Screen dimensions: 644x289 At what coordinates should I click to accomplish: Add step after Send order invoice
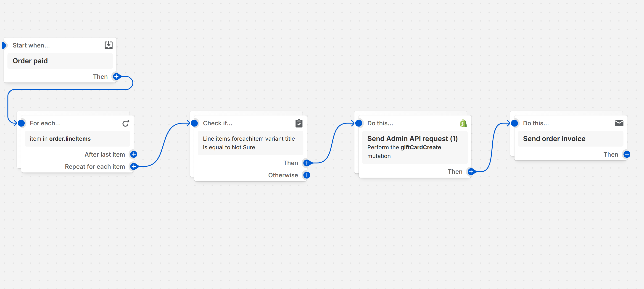pos(627,155)
